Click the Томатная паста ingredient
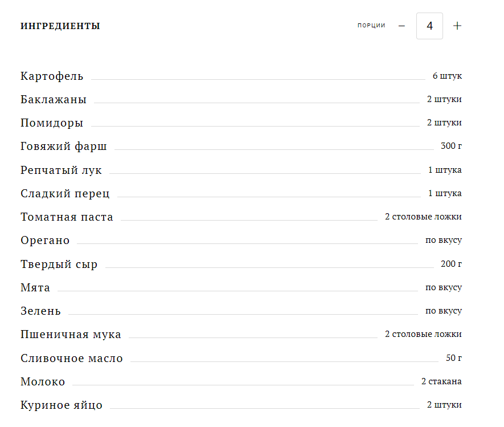Screen dimensions: 504x427 click(67, 217)
